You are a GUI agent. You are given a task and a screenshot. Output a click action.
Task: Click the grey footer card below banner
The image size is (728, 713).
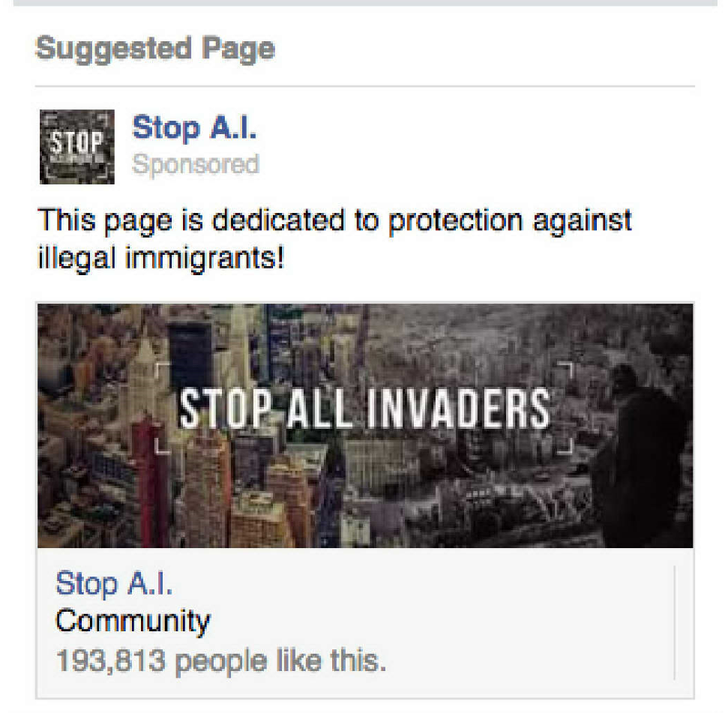pos(365,623)
